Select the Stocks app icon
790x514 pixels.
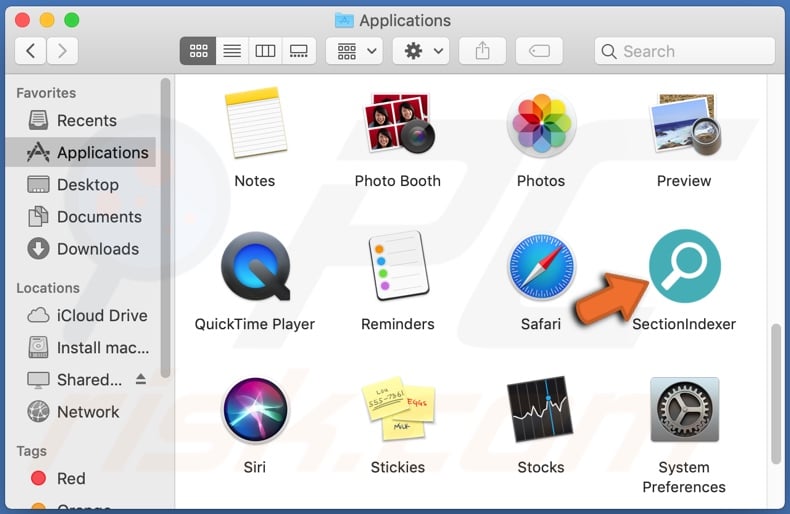[x=541, y=410]
